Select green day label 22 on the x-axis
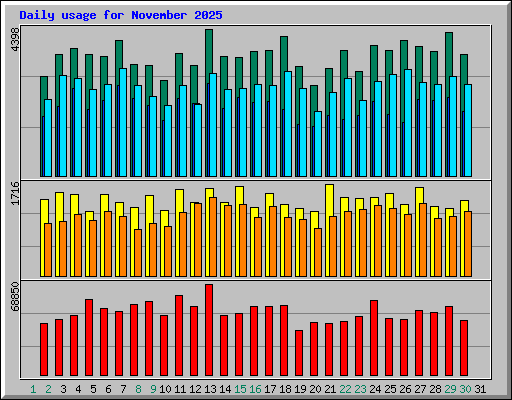Screen dimensions: 512x400 (x=345, y=389)
